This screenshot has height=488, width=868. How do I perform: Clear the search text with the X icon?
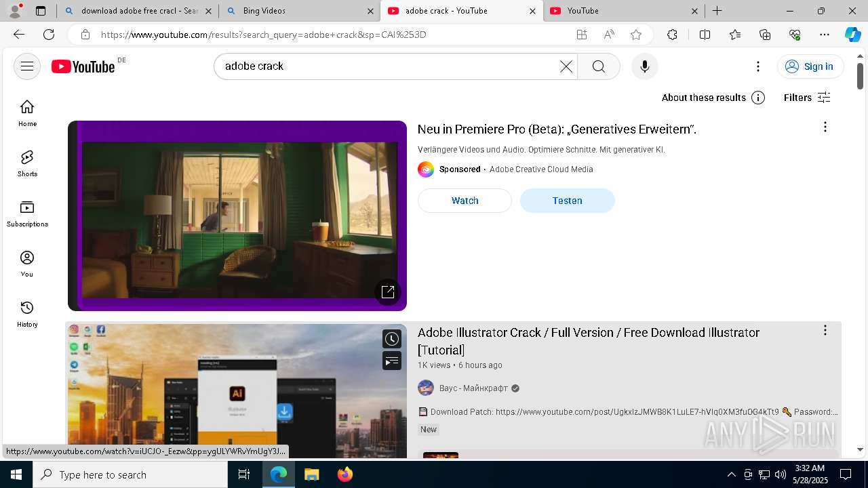click(566, 66)
